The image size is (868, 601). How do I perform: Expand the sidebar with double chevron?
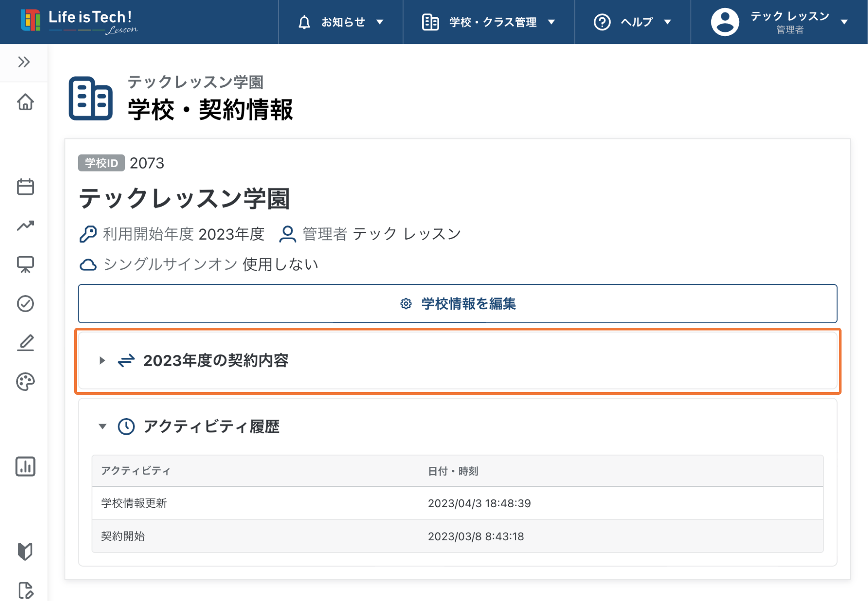pos(24,62)
